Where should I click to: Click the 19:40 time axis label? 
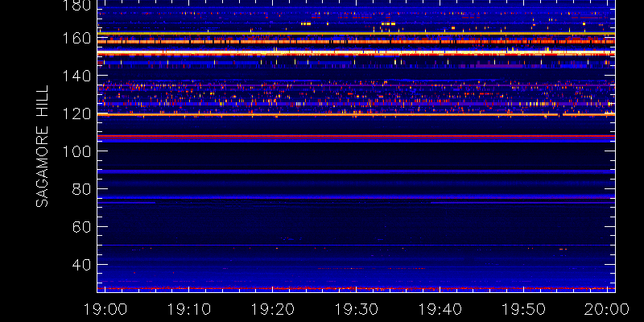(x=440, y=309)
